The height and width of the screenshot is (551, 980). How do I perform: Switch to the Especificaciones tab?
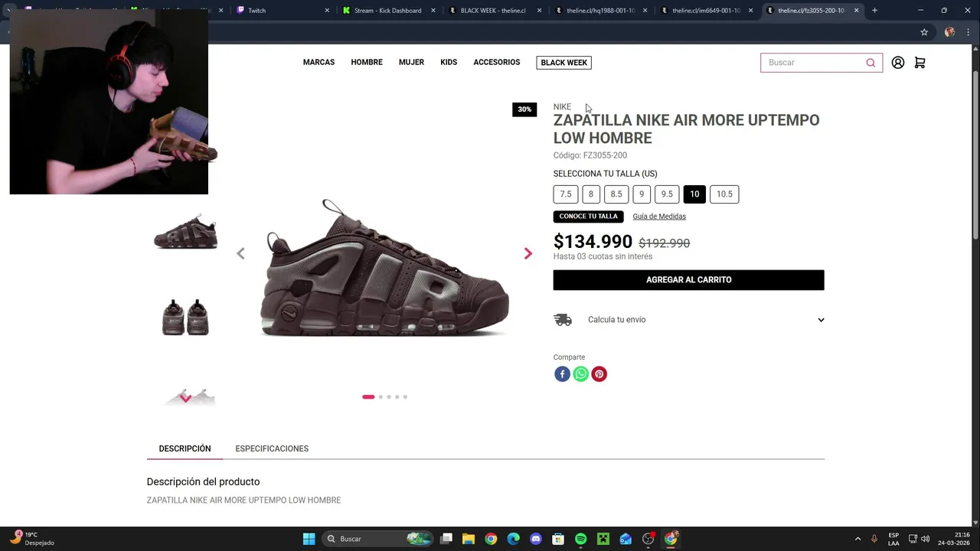point(272,448)
